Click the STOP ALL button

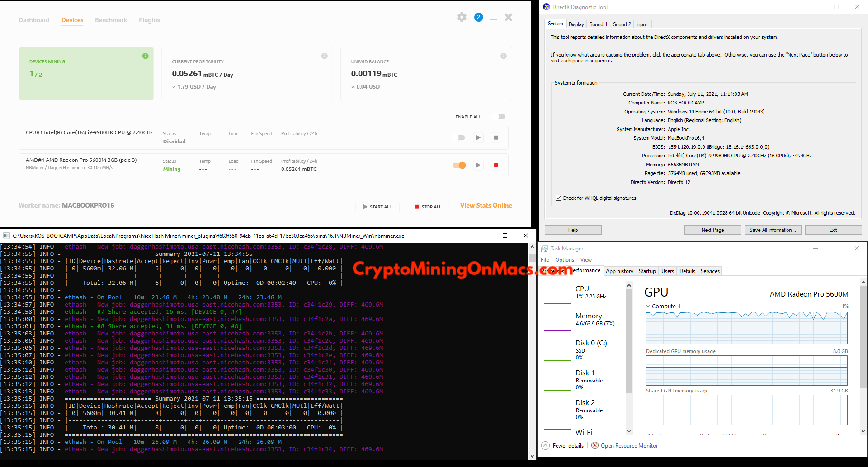[428, 207]
